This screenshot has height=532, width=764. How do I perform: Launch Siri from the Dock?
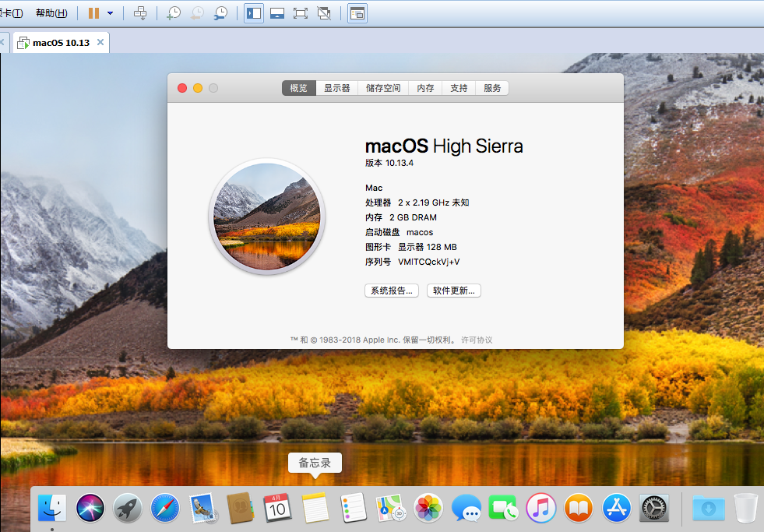click(90, 508)
